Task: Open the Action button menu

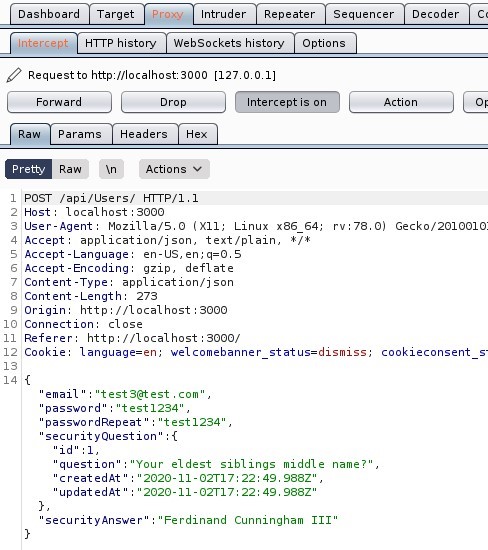Action: (401, 102)
